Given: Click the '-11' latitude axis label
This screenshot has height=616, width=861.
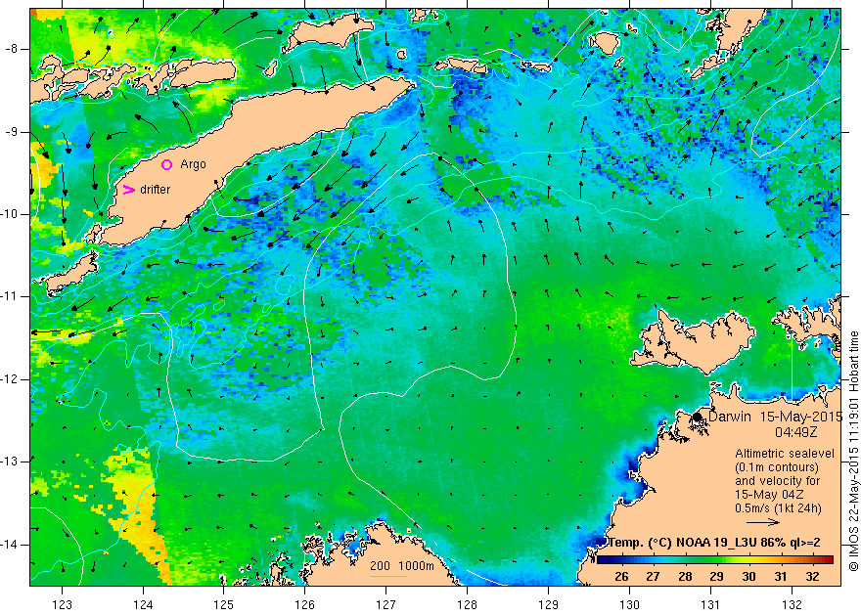Looking at the screenshot, I should click(x=9, y=296).
